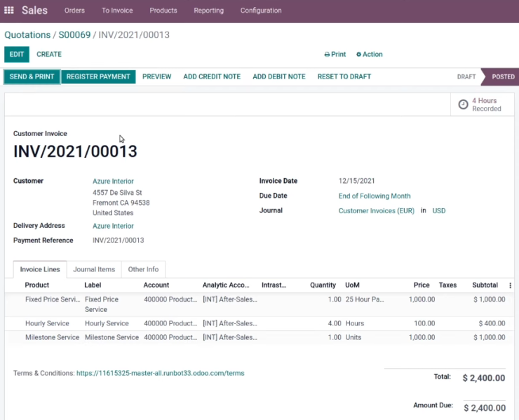Open the Products menu
Viewport: 519px width, 420px height.
(x=163, y=11)
